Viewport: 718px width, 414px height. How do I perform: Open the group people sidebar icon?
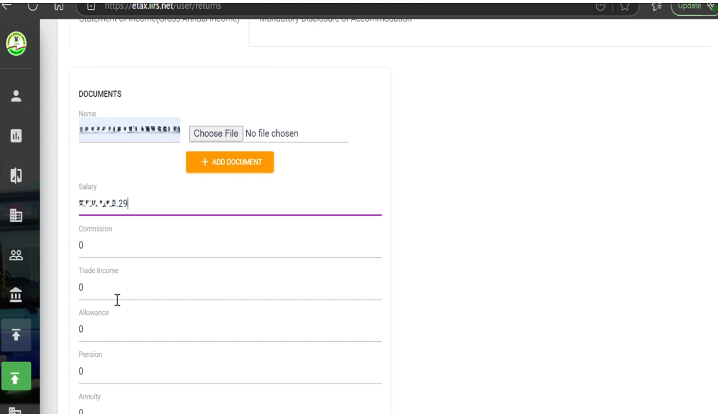tap(16, 255)
